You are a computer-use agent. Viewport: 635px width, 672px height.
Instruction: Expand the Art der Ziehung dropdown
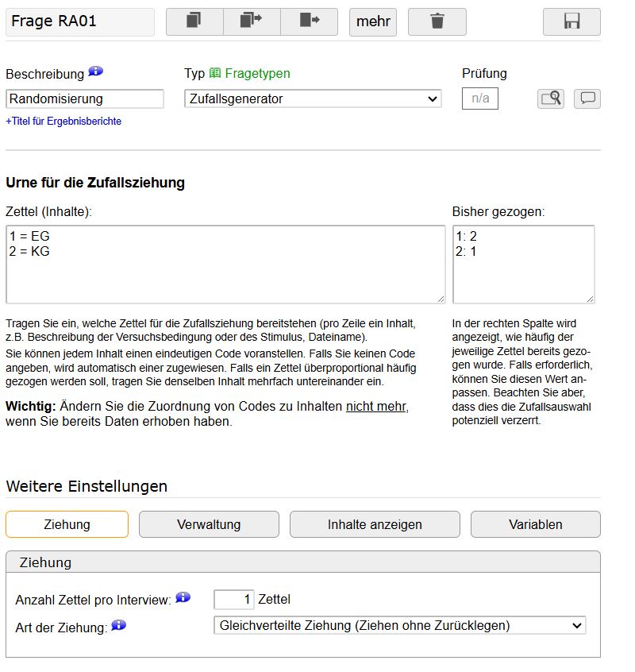(399, 626)
